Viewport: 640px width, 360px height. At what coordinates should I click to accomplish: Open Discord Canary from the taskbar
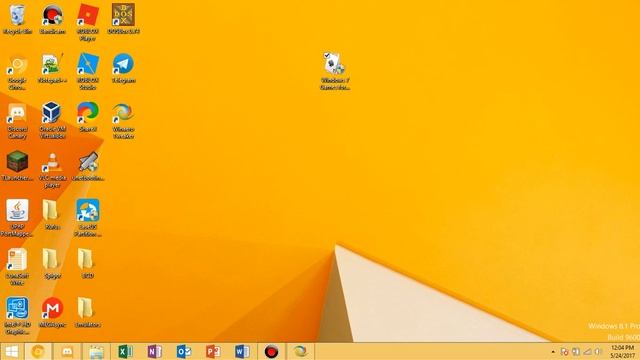tap(67, 351)
